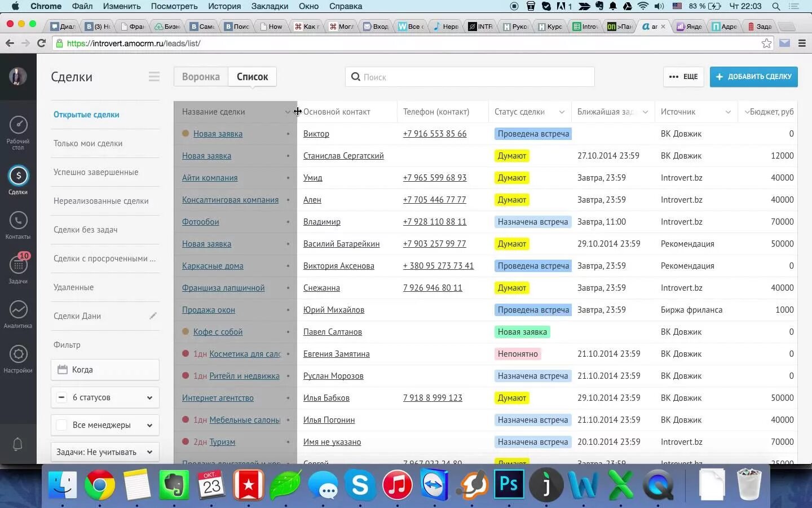The width and height of the screenshot is (812, 508).
Task: Go to Рабочий стол via sidebar
Action: 19,129
